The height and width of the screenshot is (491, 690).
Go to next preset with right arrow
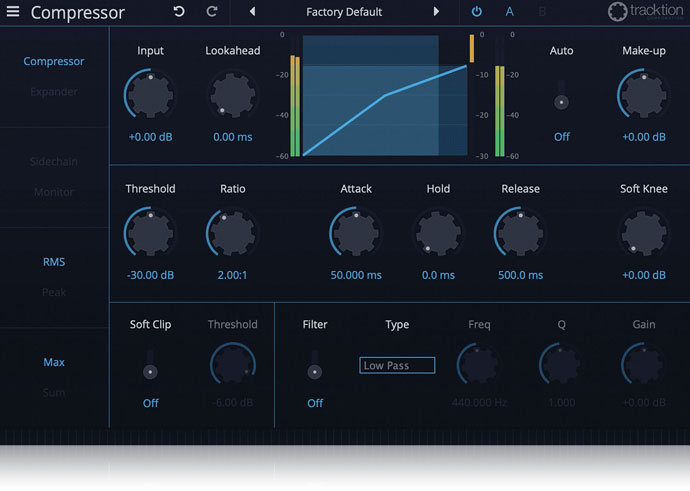click(436, 12)
